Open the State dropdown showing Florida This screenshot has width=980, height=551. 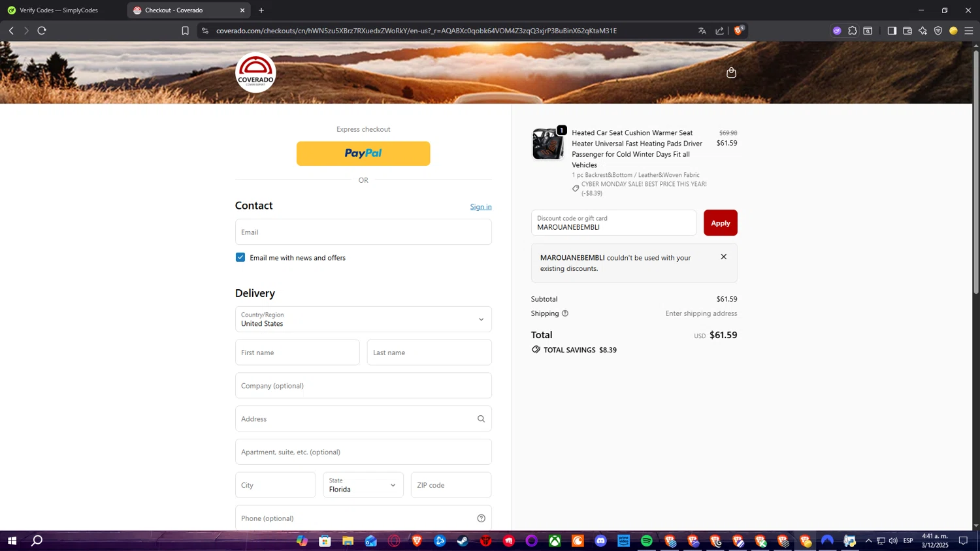coord(363,485)
